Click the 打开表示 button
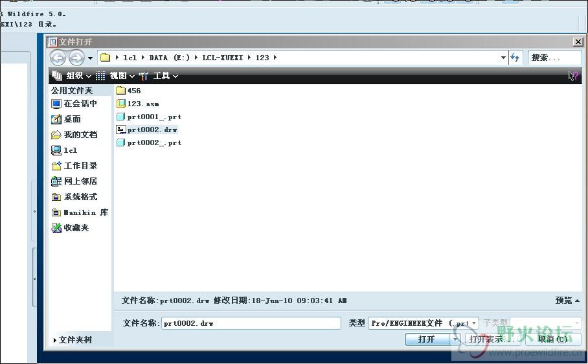Viewport: 588px width, 364px height. click(492, 339)
